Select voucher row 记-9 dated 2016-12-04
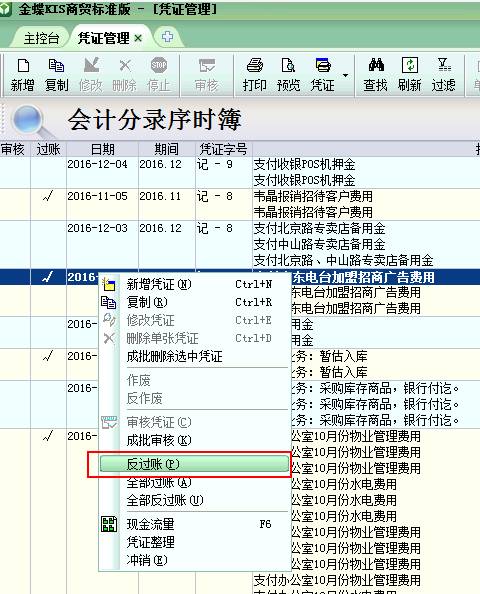480x594 pixels. pos(240,172)
